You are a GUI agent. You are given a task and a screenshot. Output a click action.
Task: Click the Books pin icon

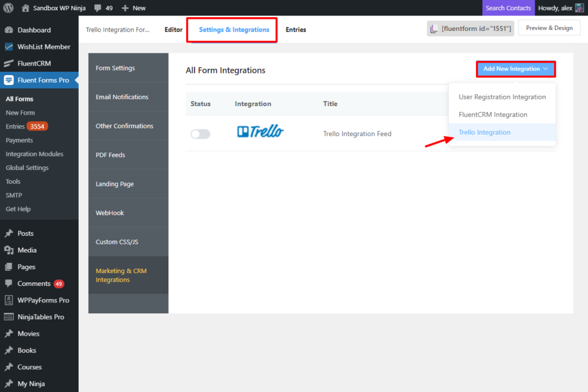click(x=9, y=351)
